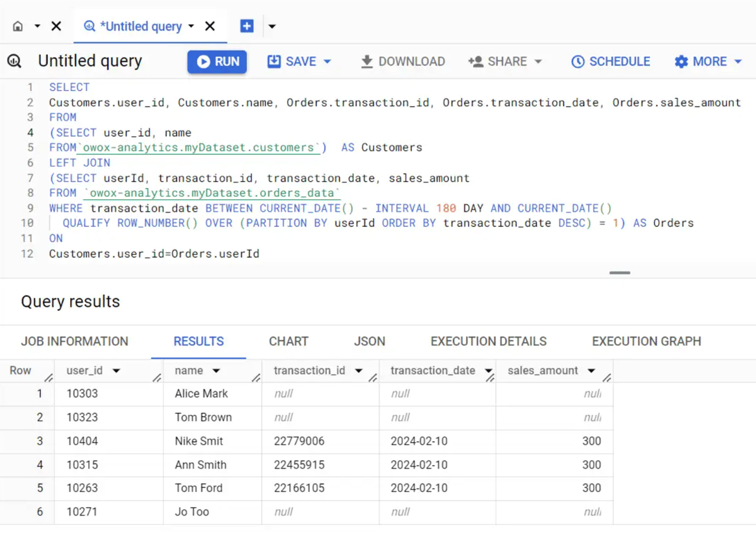Expand the More dropdown arrow
This screenshot has width=756, height=533.
click(x=738, y=62)
